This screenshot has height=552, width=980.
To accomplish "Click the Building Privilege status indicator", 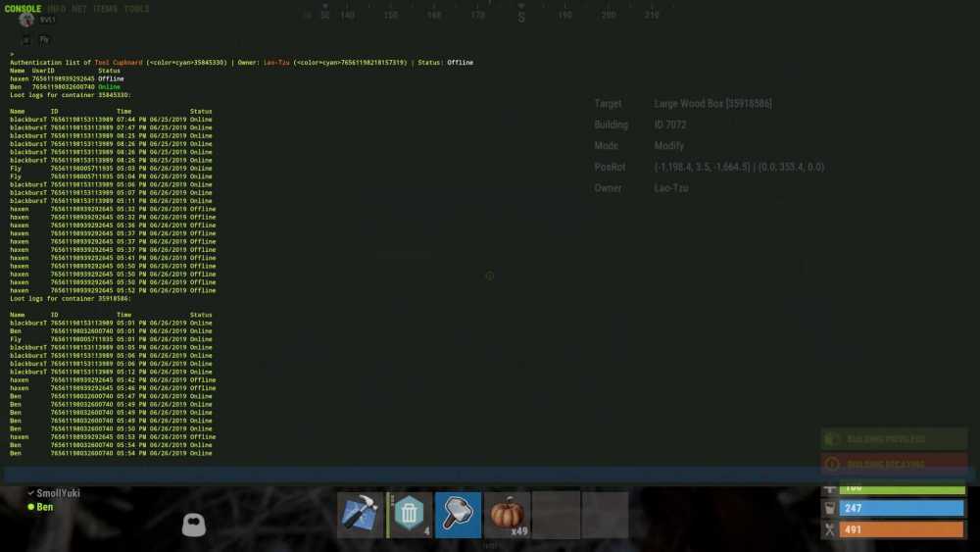I will [x=894, y=439].
